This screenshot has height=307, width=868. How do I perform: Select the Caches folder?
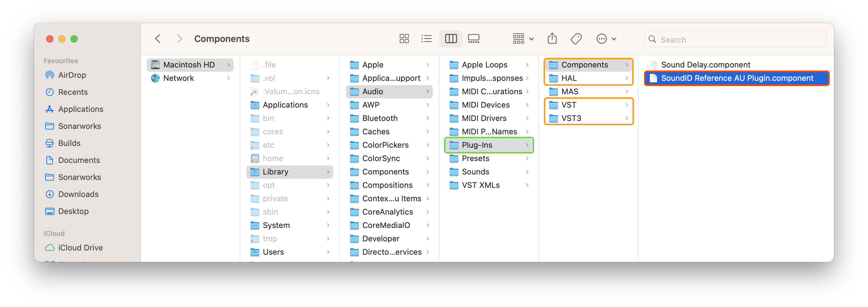pyautogui.click(x=389, y=132)
